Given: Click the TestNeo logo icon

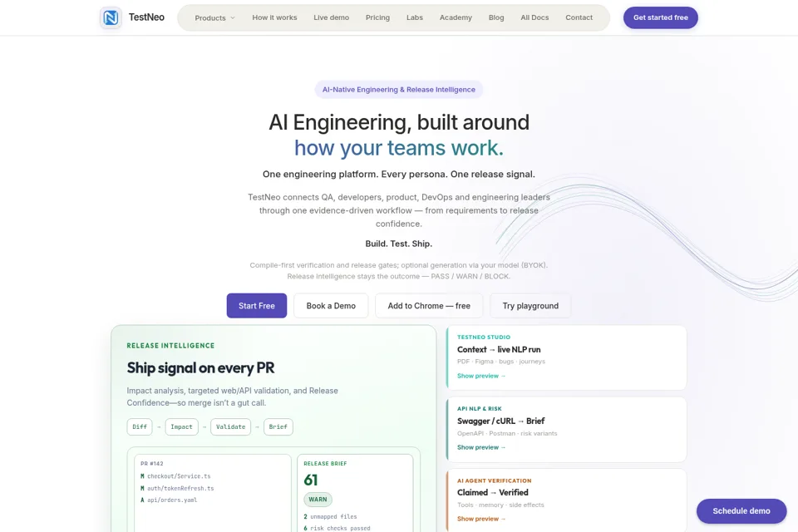Looking at the screenshot, I should 111,17.
